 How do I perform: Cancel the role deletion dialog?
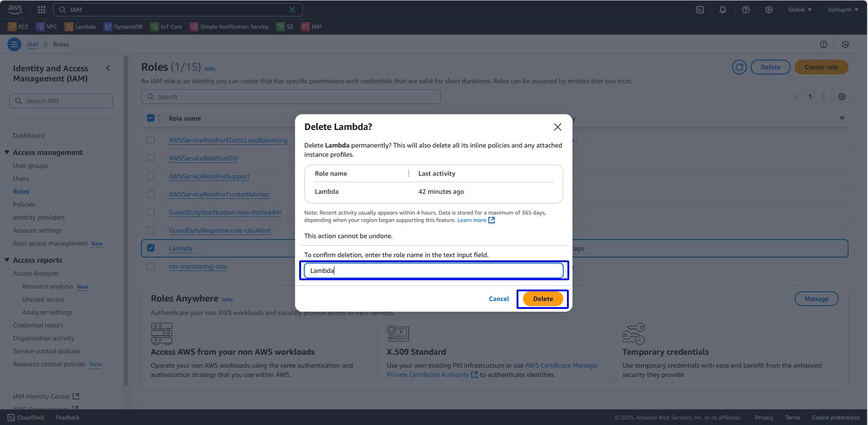(499, 299)
